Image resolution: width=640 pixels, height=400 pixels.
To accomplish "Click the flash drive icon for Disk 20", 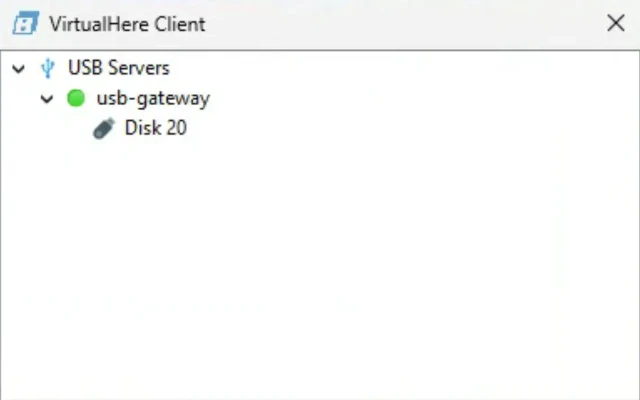I will point(104,128).
